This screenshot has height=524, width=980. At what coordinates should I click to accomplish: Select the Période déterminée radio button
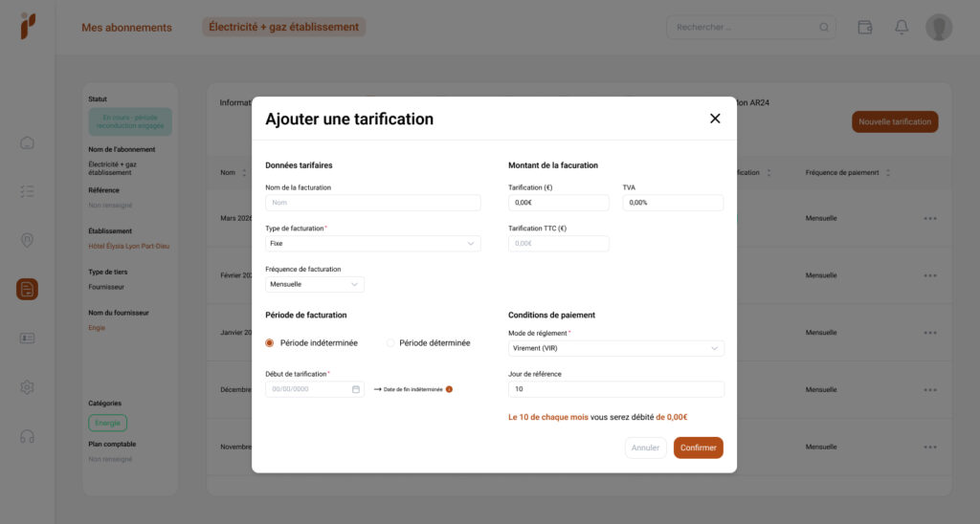tap(390, 343)
